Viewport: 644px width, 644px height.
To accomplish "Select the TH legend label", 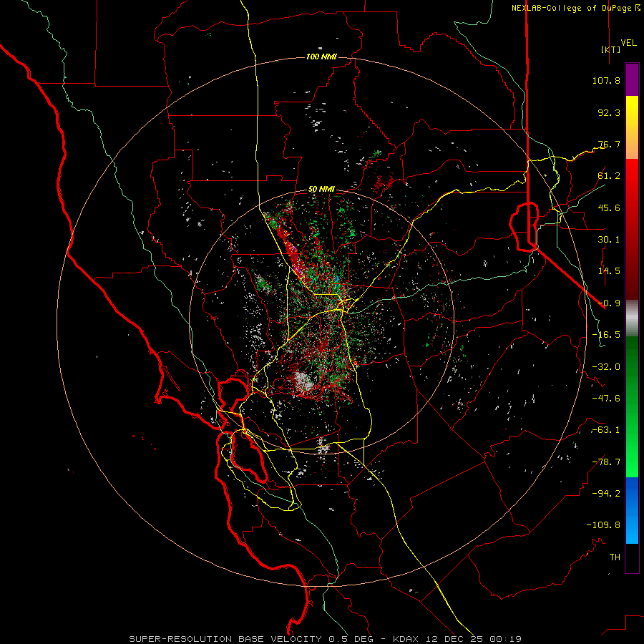I will point(615,557).
